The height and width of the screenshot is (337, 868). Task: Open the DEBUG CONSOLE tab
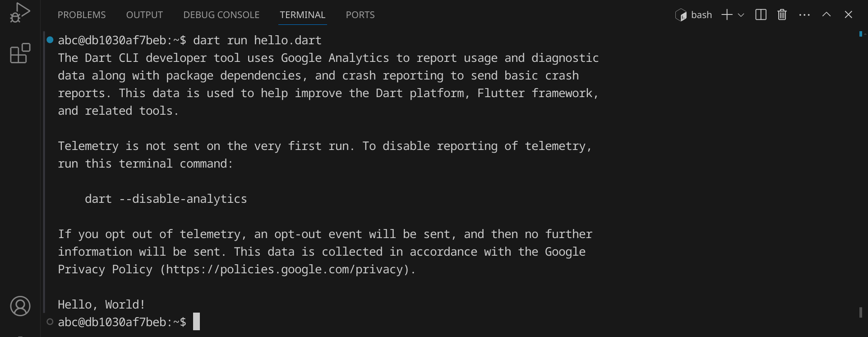click(x=221, y=15)
